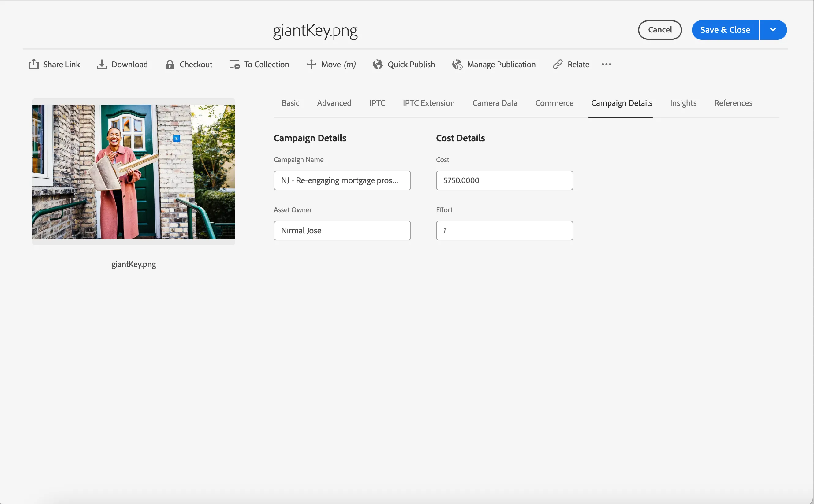The height and width of the screenshot is (504, 814).
Task: Click the giantKey.png page title
Action: 315,31
